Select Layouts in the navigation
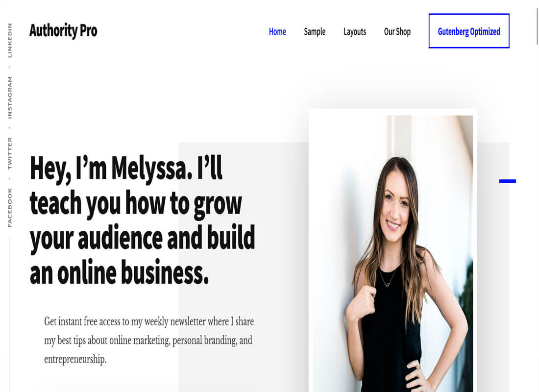 pos(355,32)
